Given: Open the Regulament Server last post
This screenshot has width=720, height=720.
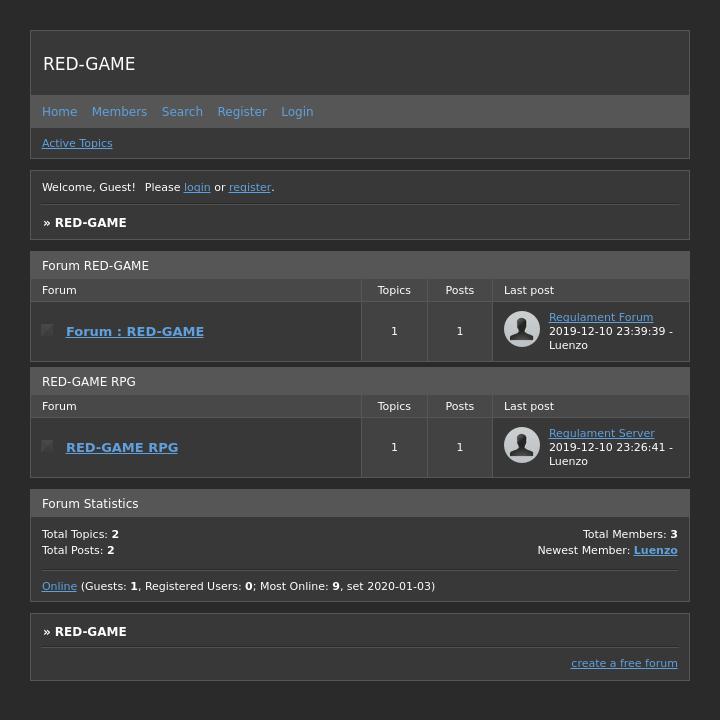Looking at the screenshot, I should (x=601, y=433).
